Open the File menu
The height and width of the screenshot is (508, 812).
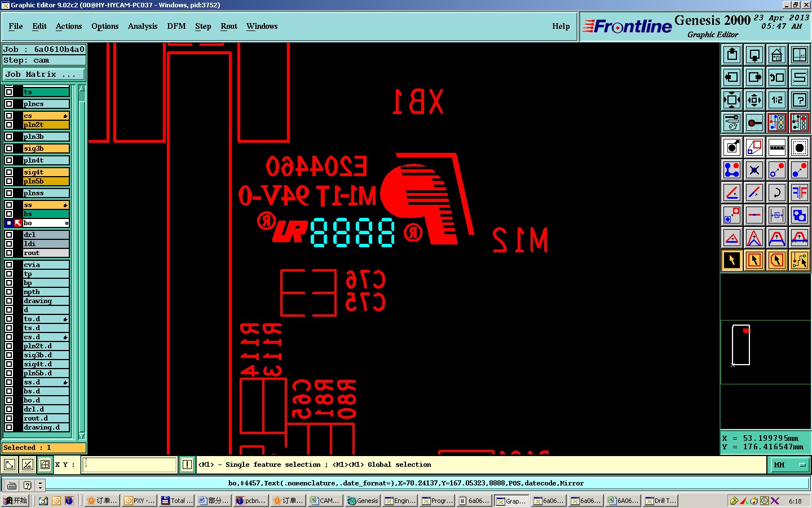tap(16, 27)
